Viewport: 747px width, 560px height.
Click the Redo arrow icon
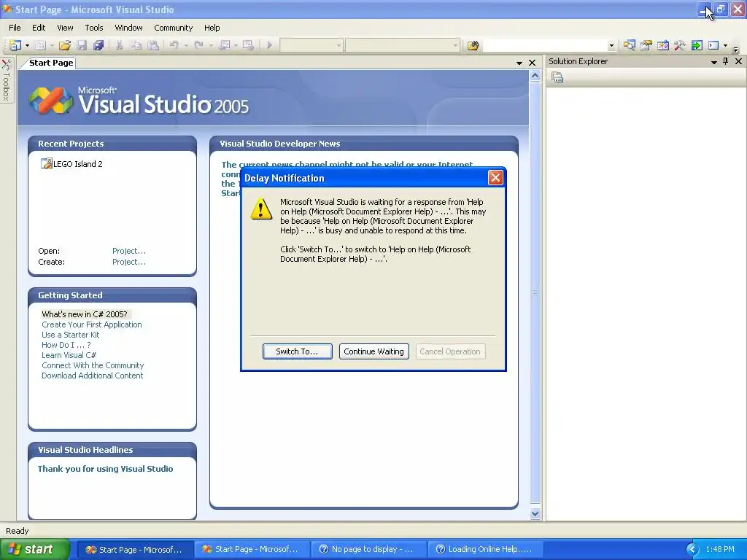coord(198,45)
